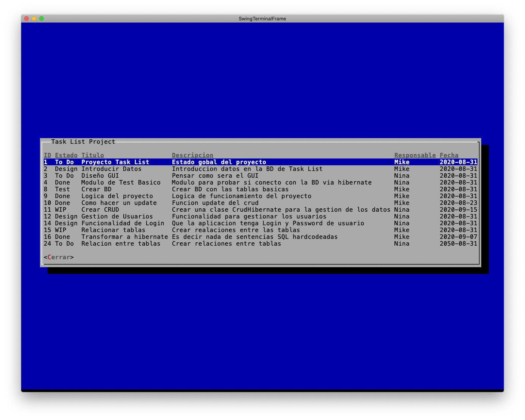Minimize the window with yellow button

pyautogui.click(x=34, y=18)
